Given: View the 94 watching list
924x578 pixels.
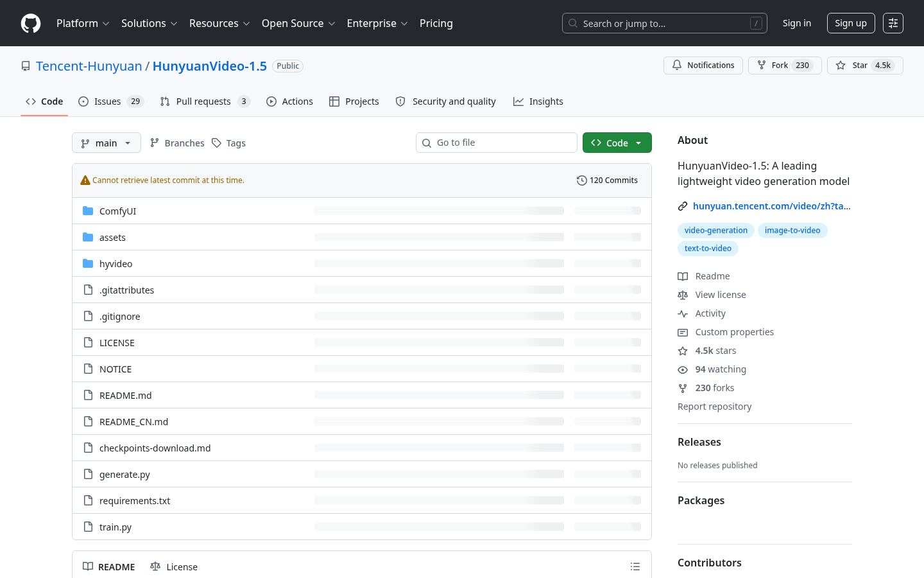Looking at the screenshot, I should [x=712, y=369].
